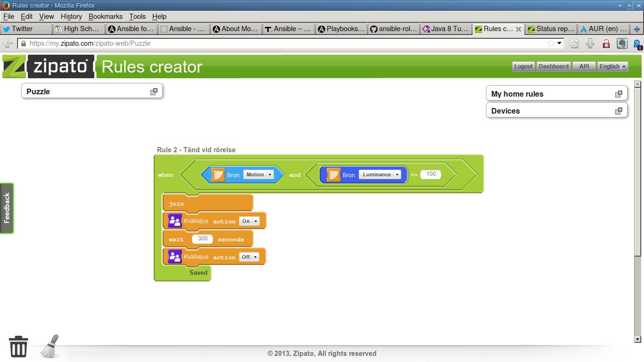Open the English language dropdown
Image resolution: width=644 pixels, height=362 pixels.
[x=613, y=66]
